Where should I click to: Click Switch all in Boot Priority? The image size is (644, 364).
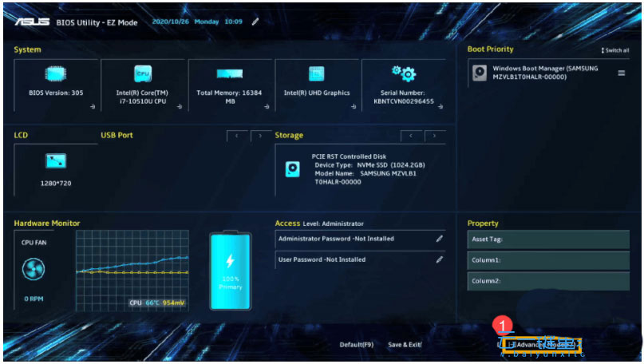(x=614, y=50)
